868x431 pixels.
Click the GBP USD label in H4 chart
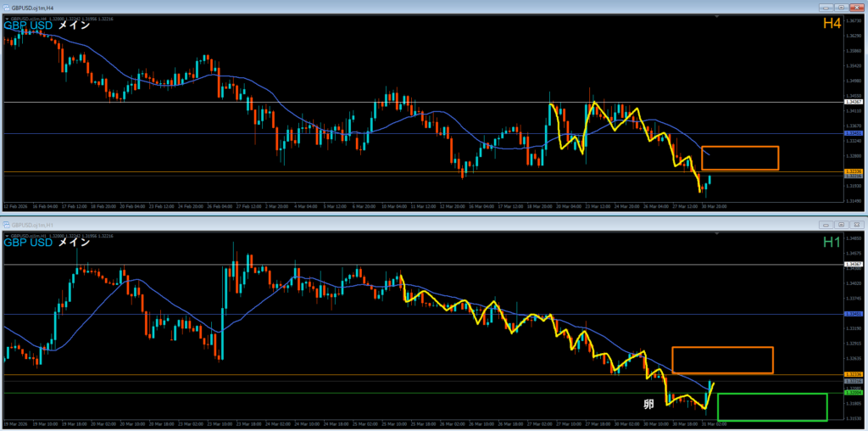[x=28, y=25]
